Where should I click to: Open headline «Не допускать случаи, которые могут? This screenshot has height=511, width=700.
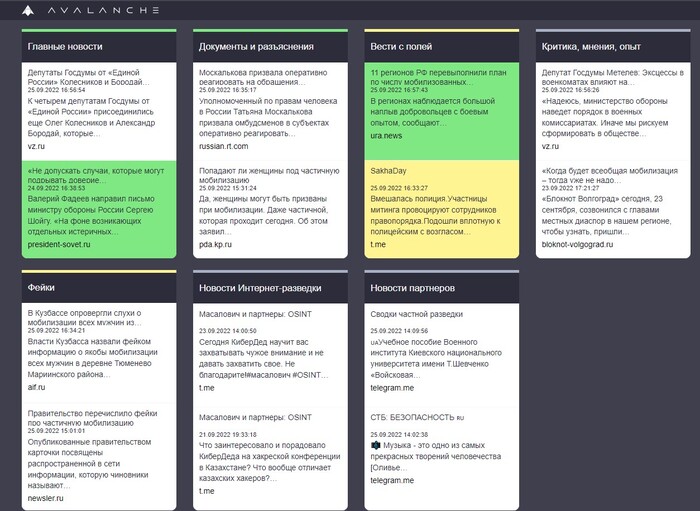(x=96, y=175)
